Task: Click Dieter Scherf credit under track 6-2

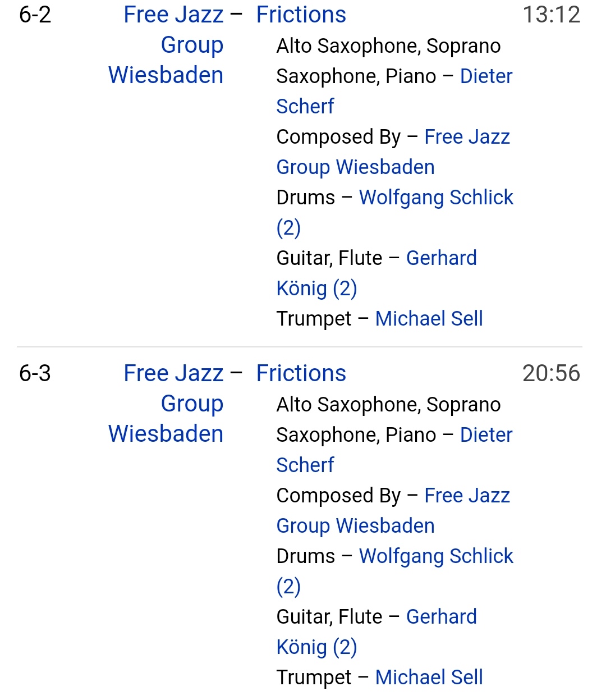Action: (x=486, y=76)
